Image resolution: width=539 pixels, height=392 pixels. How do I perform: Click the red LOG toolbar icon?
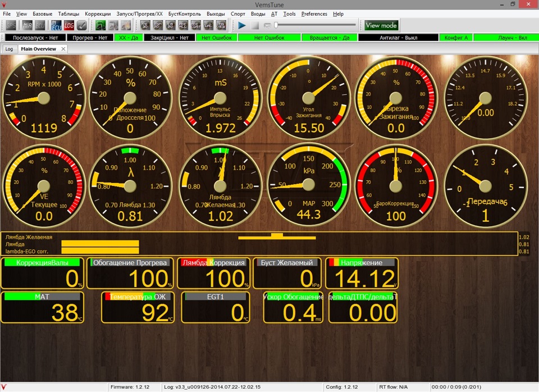point(68,25)
